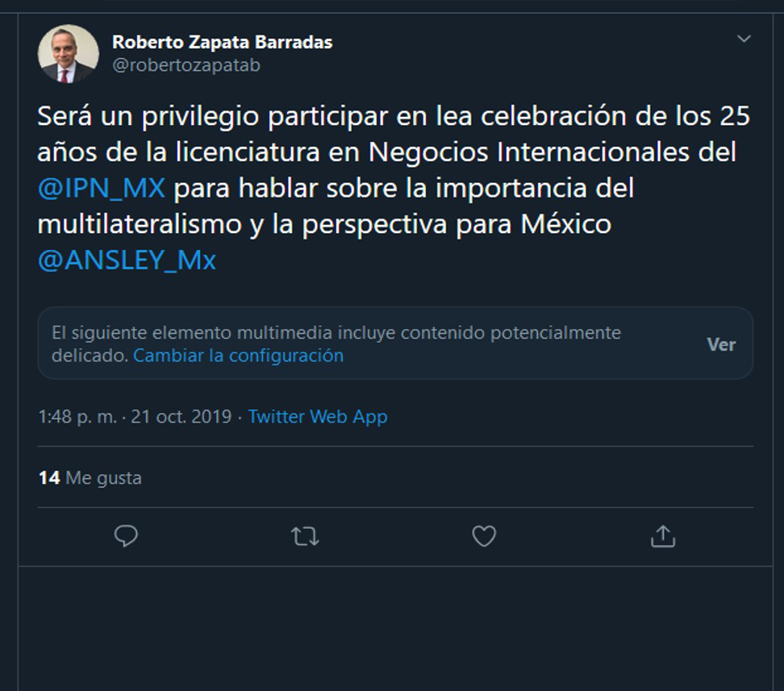Open the @IPN_MX mention
This screenshot has width=784, height=691.
[101, 188]
